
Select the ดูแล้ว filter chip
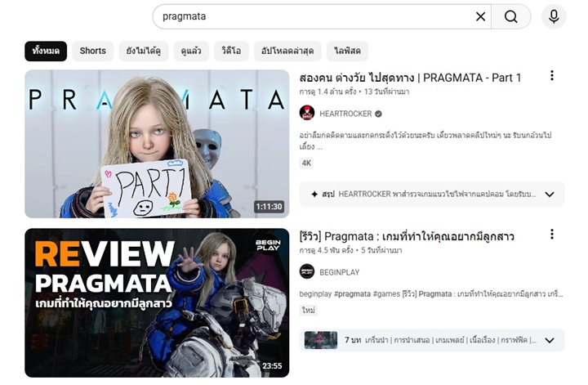click(191, 51)
